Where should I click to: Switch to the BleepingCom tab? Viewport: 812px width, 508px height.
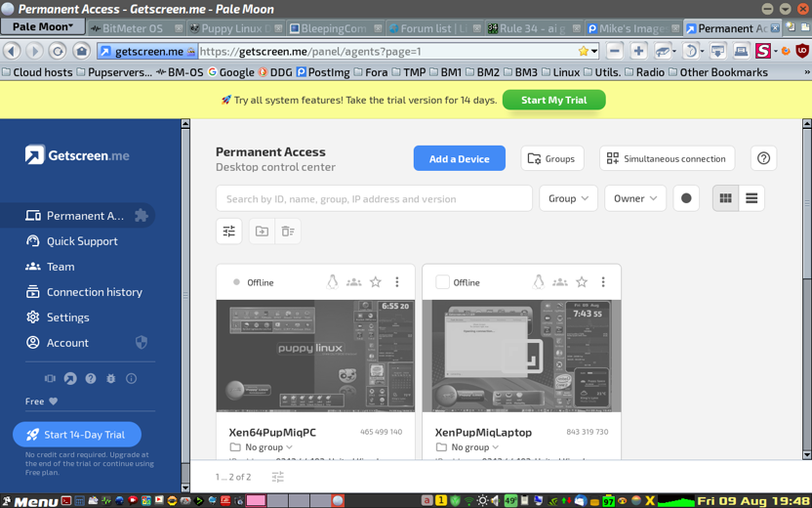[335, 28]
